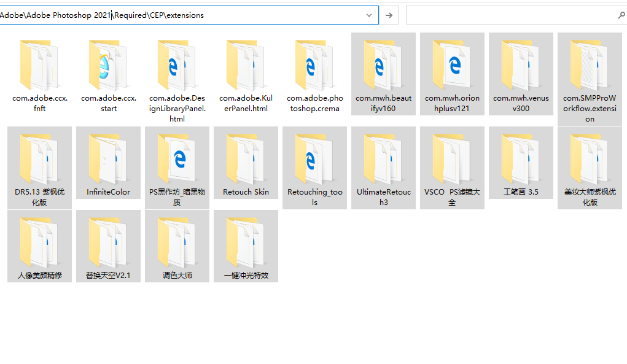This screenshot has height=364, width=627.
Task: Click the PS黑作坊_暗黑物质 name label
Action: coord(177,197)
